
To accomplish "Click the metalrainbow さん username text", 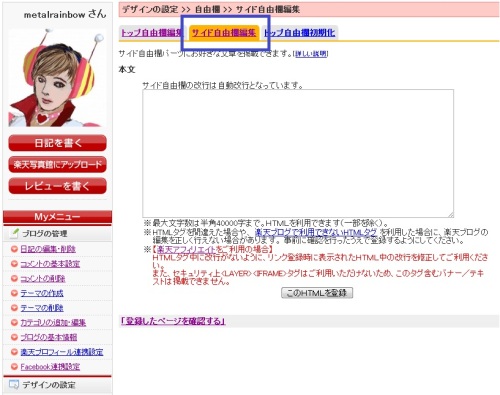I will [x=65, y=14].
